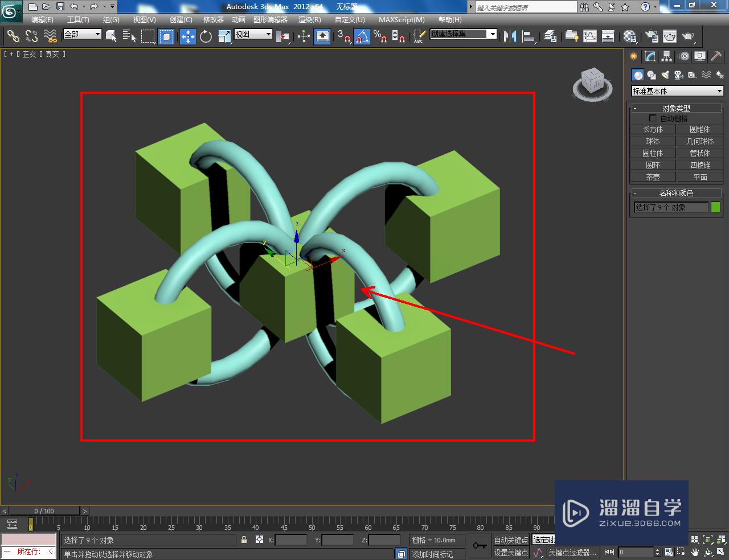Click the X coordinate input field

tap(290, 540)
